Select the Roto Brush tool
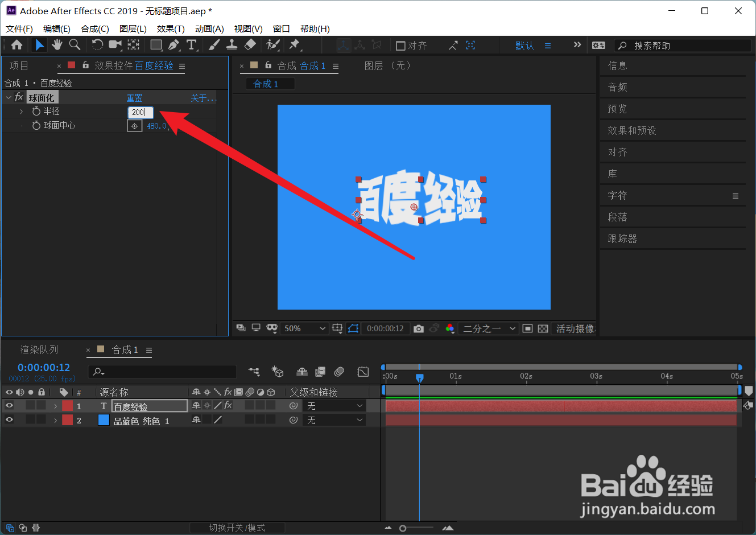Screen dimensions: 756x535 (x=273, y=45)
